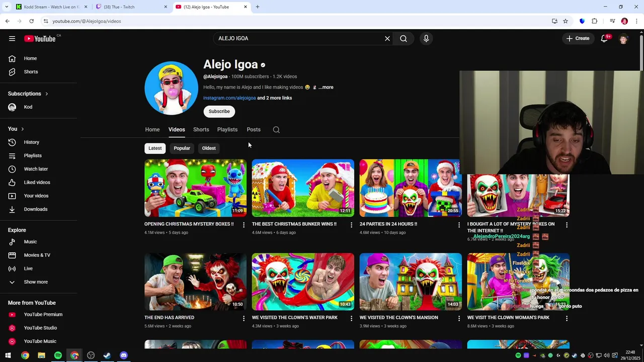644x362 pixels.
Task: Open the Chrome tab search dropdown
Action: [x=7, y=7]
